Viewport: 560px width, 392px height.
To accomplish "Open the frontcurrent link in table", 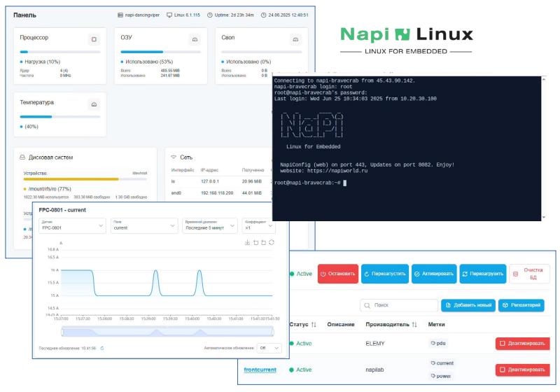I will (260, 370).
